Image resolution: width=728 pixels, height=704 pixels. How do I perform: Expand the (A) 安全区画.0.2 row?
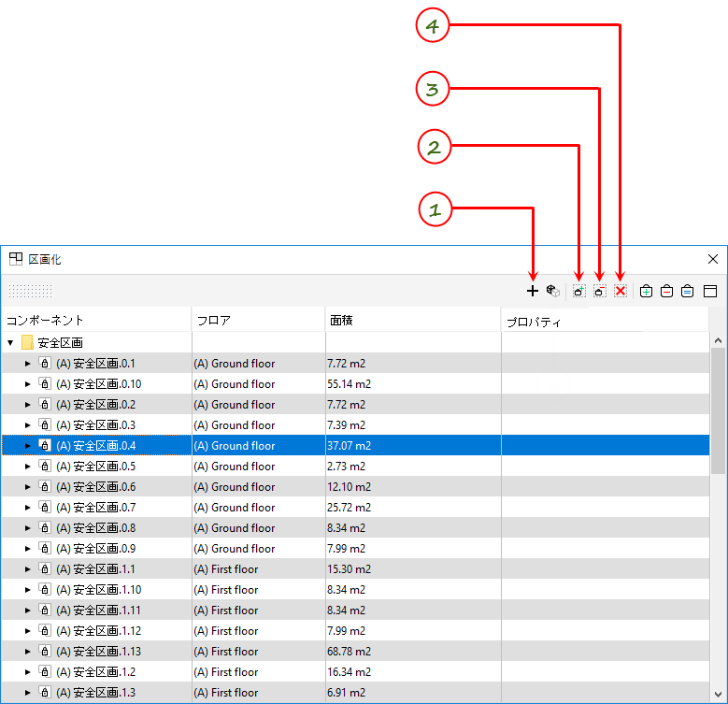[x=27, y=405]
